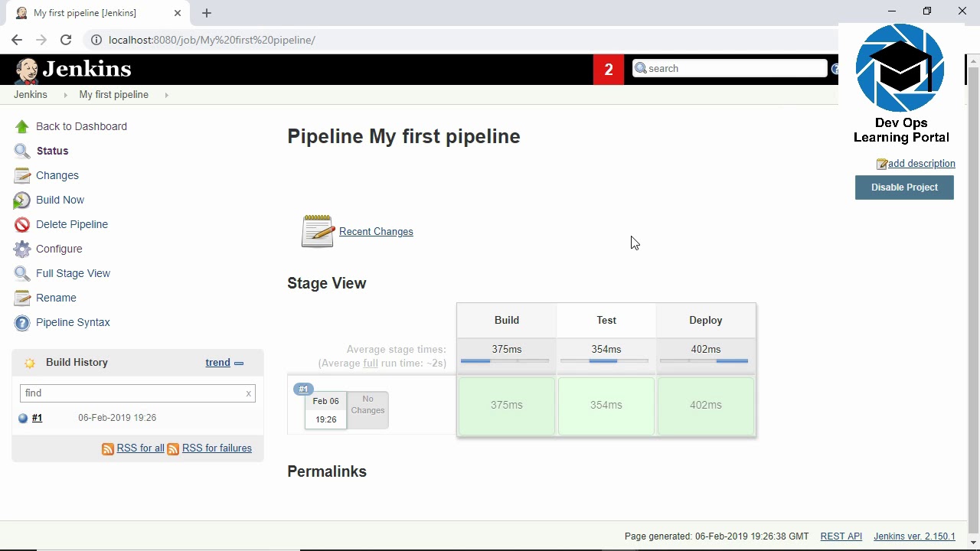Viewport: 980px width, 551px height.
Task: Expand the My first pipeline breadcrumb arrow
Action: pyautogui.click(x=166, y=95)
